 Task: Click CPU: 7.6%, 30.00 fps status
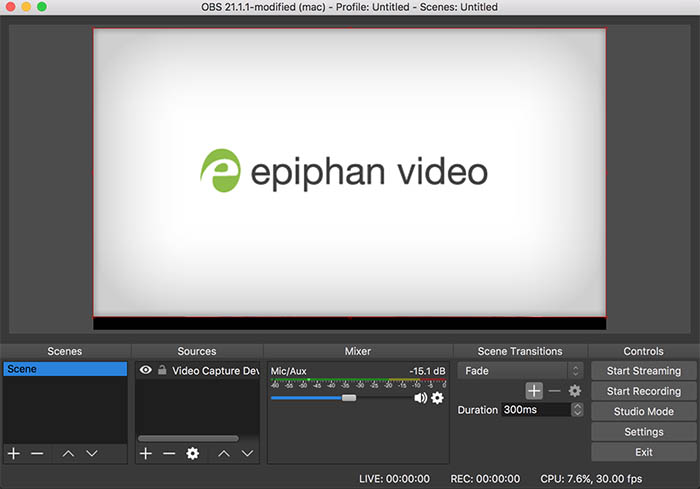pos(591,479)
